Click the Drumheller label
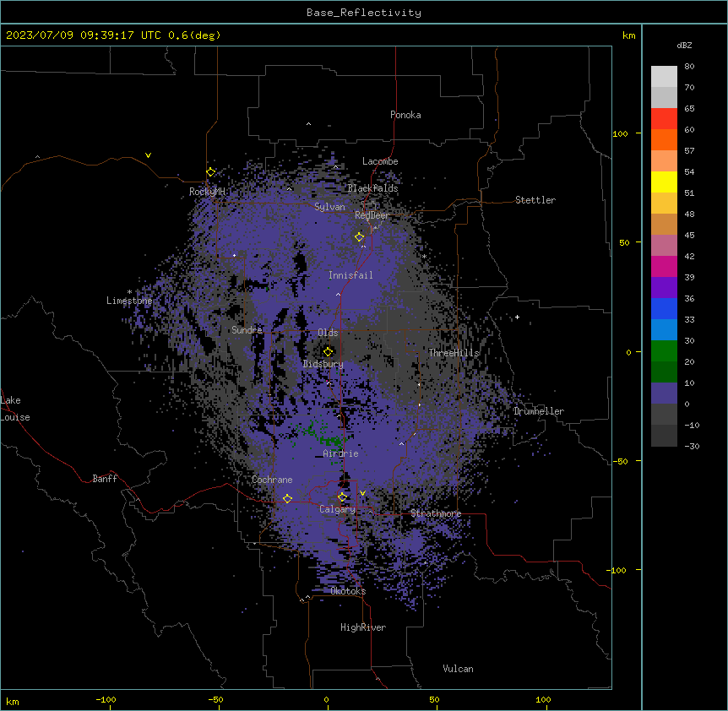The image size is (728, 711). tap(539, 411)
